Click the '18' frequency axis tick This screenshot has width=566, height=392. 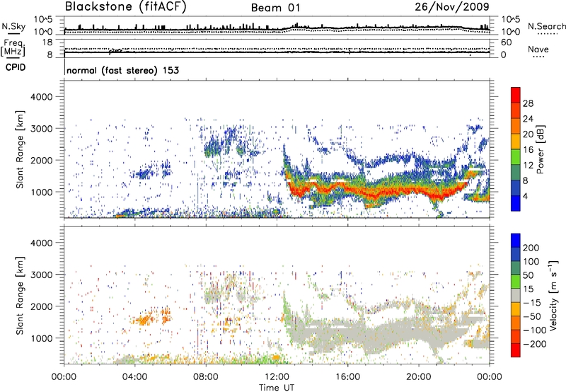pyautogui.click(x=47, y=42)
